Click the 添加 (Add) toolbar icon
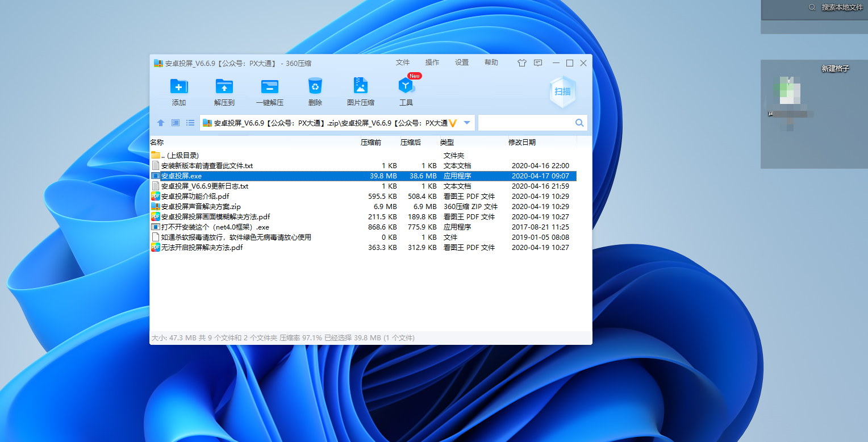Screen dimensions: 868x442 pyautogui.click(x=179, y=86)
